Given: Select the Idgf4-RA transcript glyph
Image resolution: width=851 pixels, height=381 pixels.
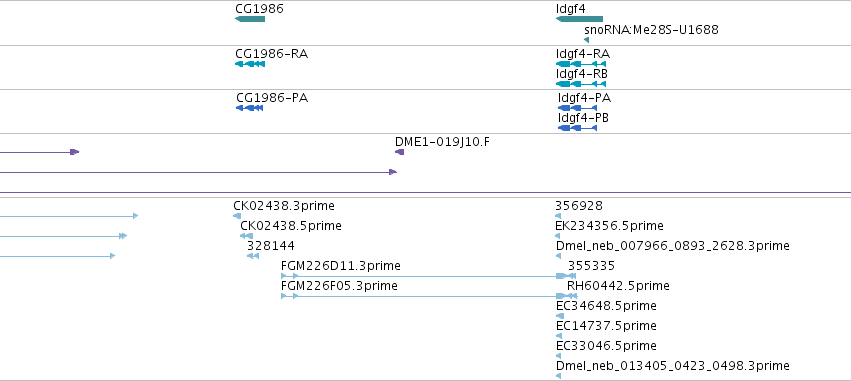Looking at the screenshot, I should pos(581,64).
